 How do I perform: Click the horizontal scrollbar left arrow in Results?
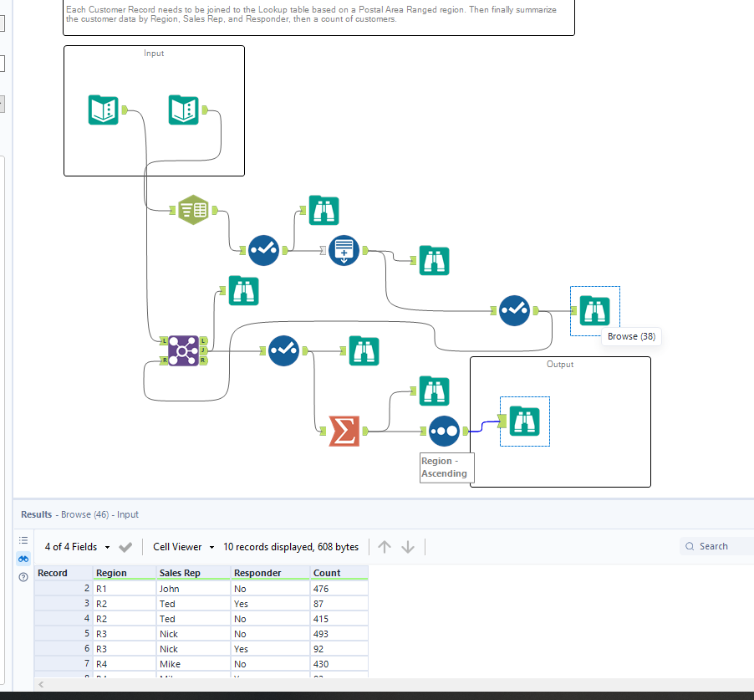point(41,684)
